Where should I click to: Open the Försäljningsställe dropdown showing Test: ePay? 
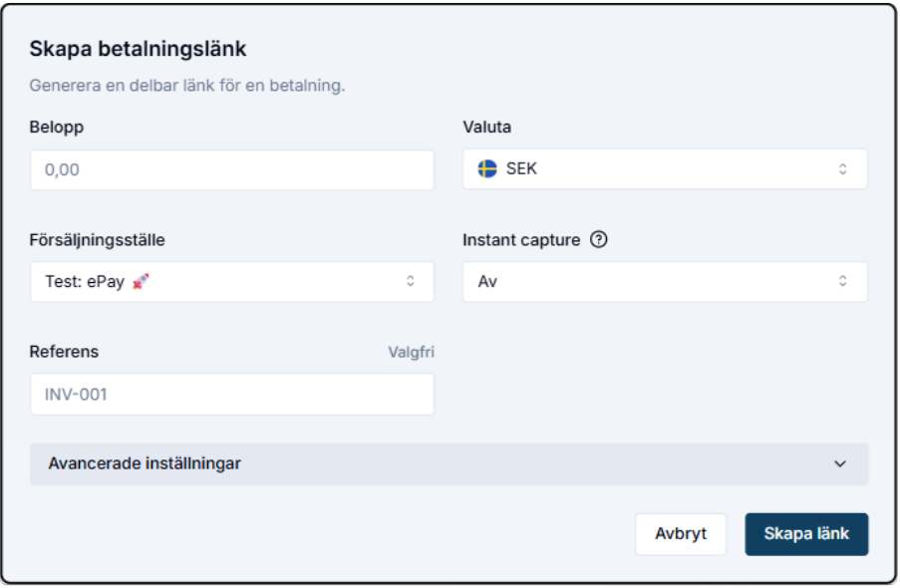(x=231, y=282)
